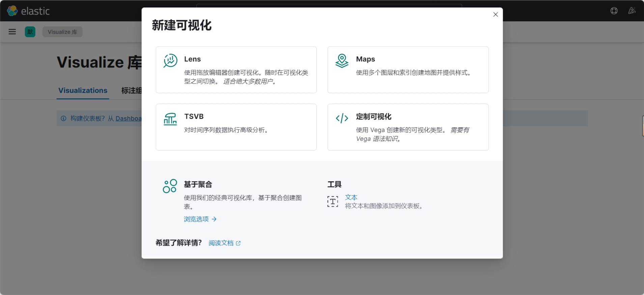The width and height of the screenshot is (644, 295).
Task: Click the Visualize 库 breadcrumb
Action: pyautogui.click(x=62, y=32)
